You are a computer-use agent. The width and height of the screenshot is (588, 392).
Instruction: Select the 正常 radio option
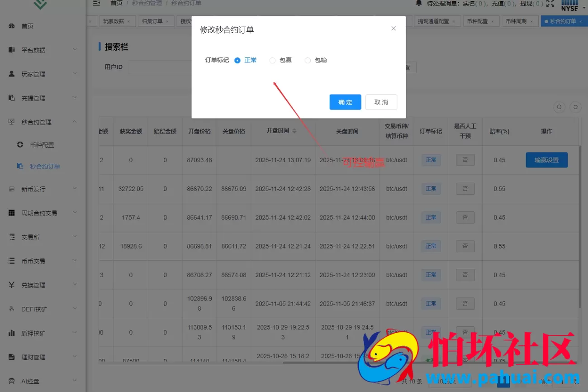[x=245, y=60]
